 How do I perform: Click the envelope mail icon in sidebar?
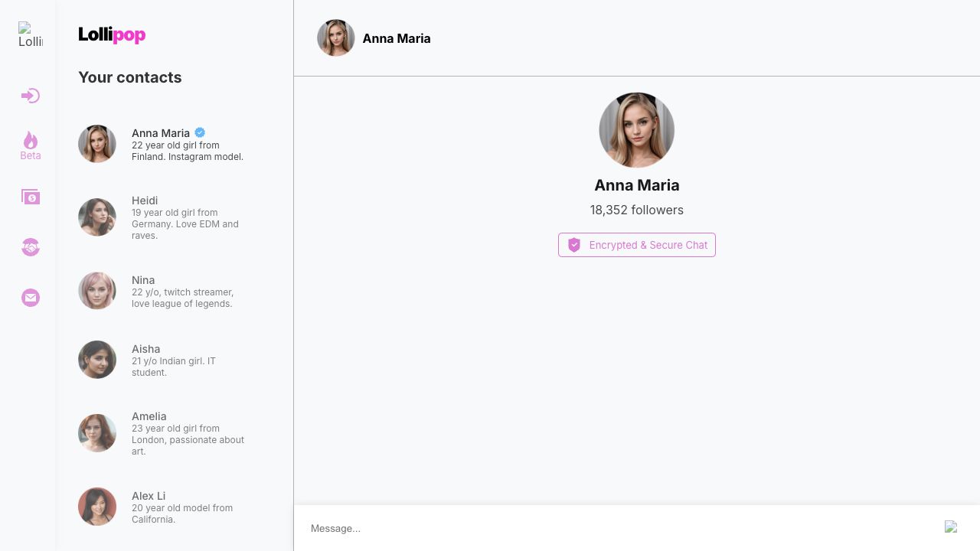[31, 298]
